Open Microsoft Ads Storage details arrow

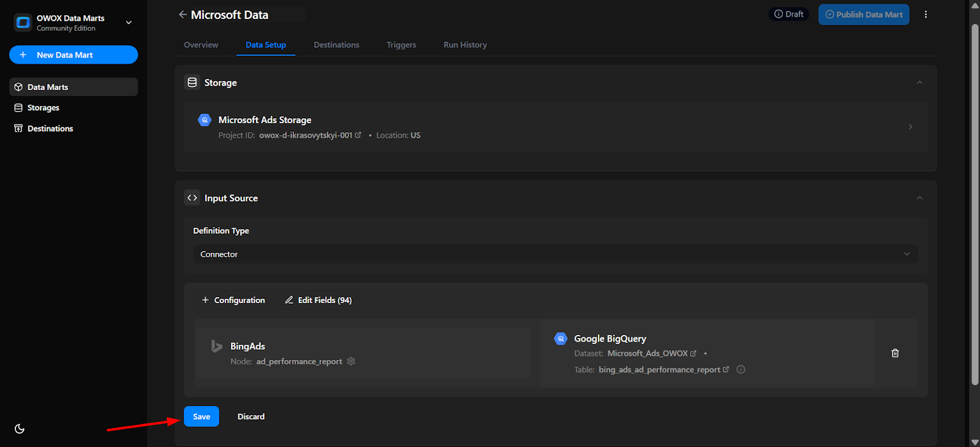click(x=910, y=127)
